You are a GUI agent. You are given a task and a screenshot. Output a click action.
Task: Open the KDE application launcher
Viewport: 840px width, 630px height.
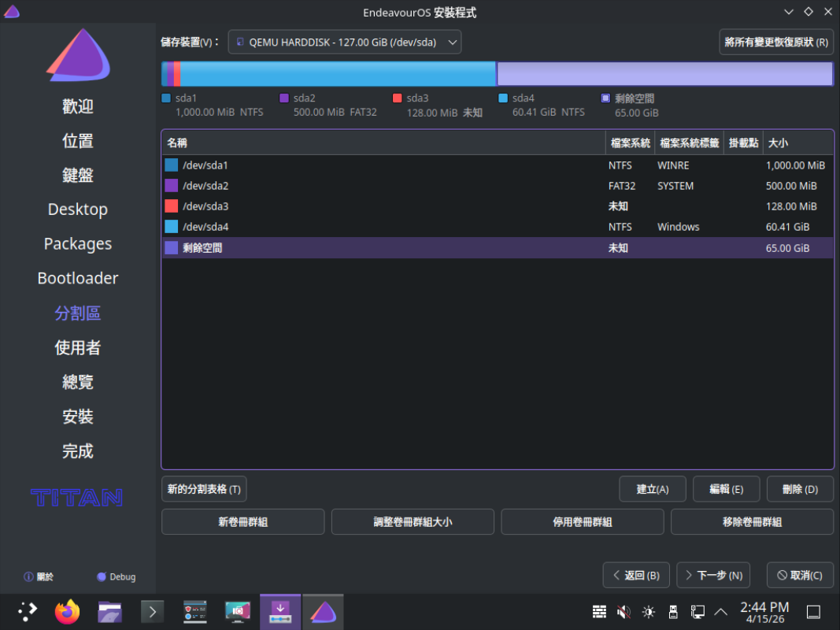click(27, 612)
